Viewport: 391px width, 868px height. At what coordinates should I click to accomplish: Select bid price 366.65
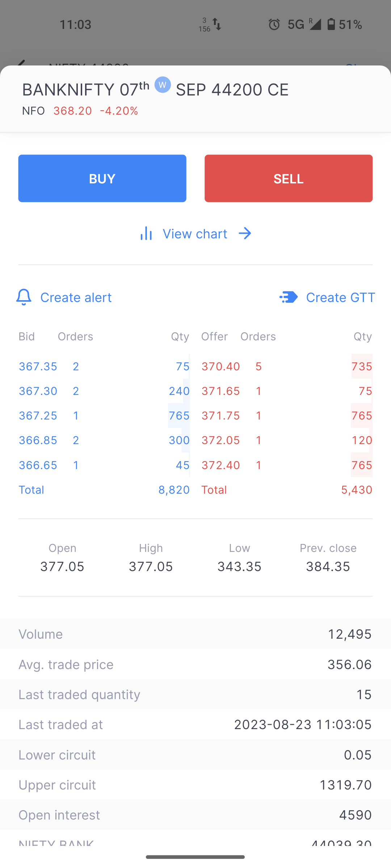(38, 465)
